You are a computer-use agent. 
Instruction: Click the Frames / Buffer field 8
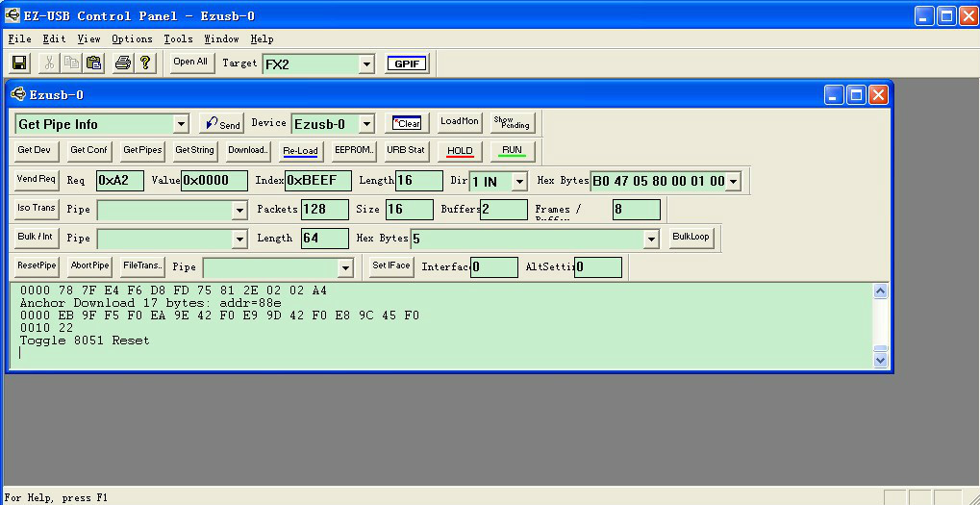click(637, 210)
